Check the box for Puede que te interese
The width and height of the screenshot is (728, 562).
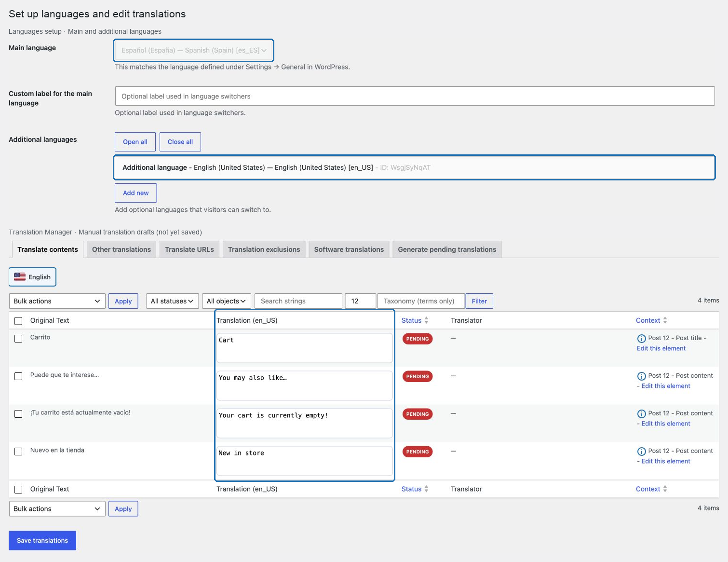[18, 376]
